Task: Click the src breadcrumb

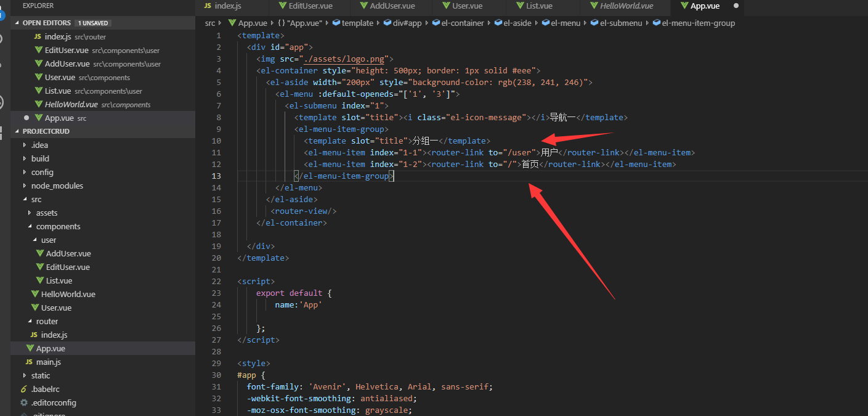Action: coord(210,23)
